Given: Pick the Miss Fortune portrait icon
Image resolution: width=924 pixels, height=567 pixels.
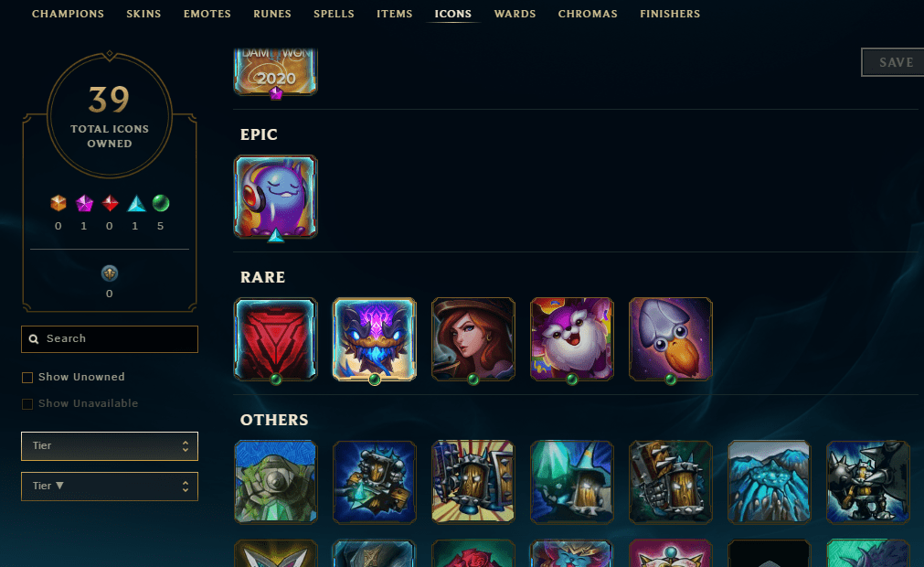Looking at the screenshot, I should [x=473, y=339].
